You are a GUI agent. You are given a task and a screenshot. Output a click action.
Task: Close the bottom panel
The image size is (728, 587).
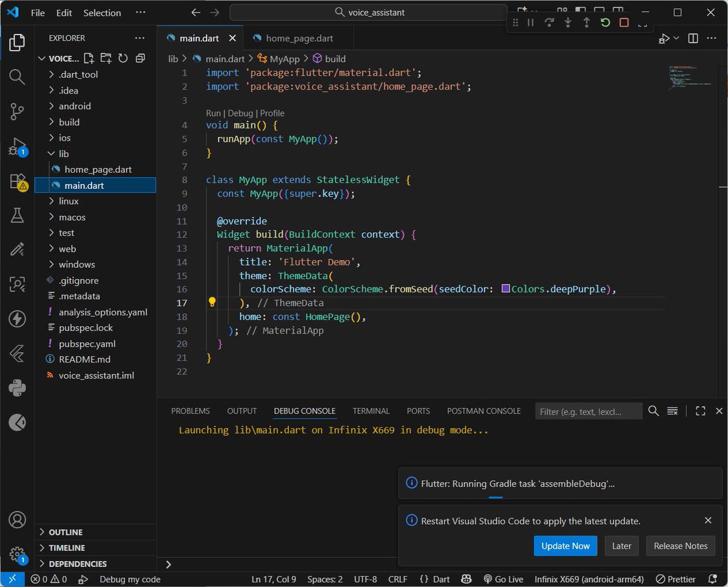[719, 411]
